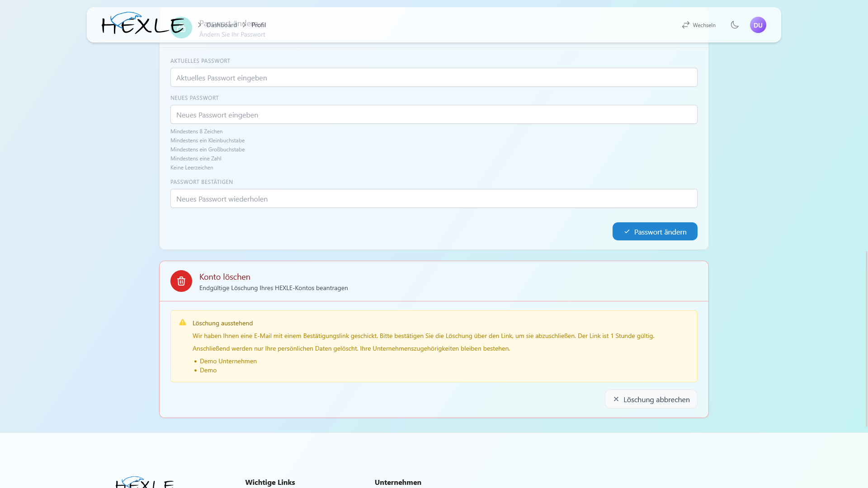Click the Wechseln button
The width and height of the screenshot is (868, 488).
[699, 25]
